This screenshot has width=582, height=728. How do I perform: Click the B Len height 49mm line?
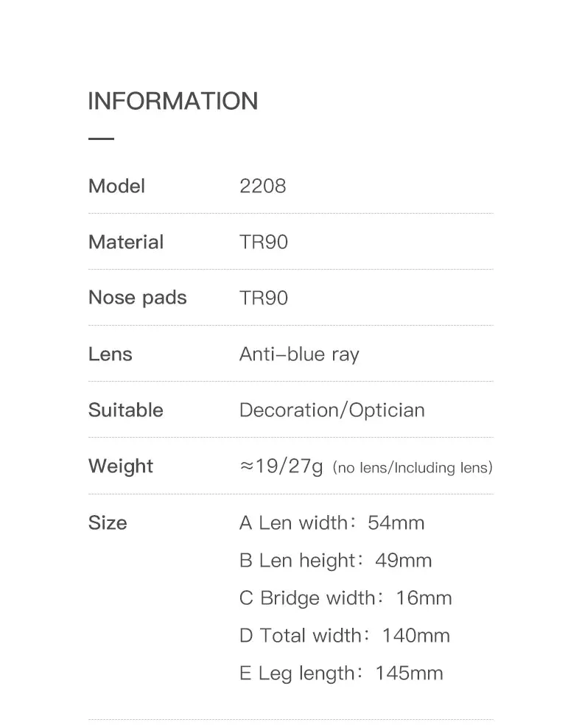point(335,561)
